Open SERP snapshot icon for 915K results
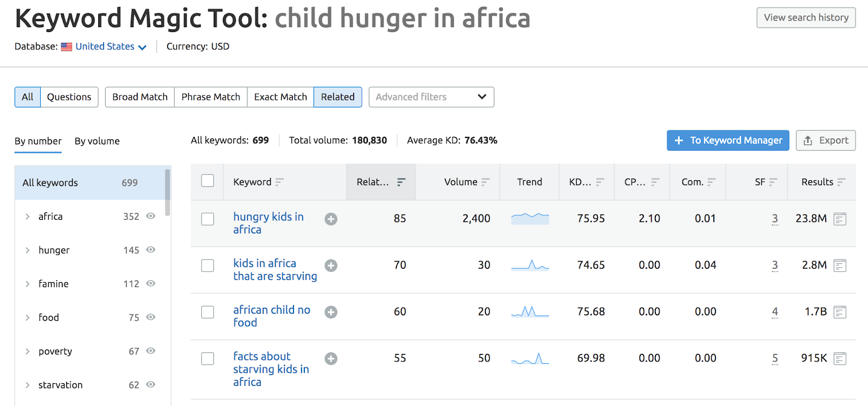This screenshot has width=868, height=406. tap(840, 359)
